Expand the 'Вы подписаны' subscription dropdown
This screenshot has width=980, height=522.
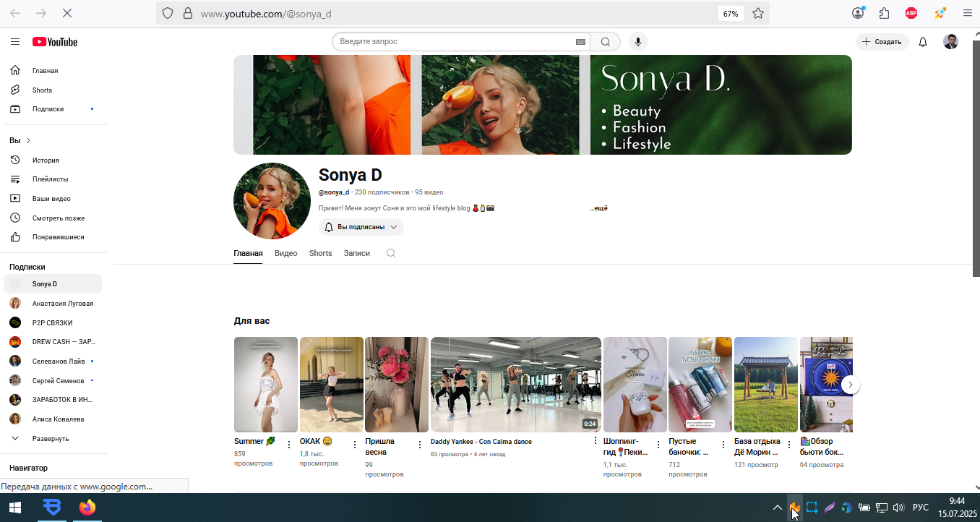tap(361, 227)
